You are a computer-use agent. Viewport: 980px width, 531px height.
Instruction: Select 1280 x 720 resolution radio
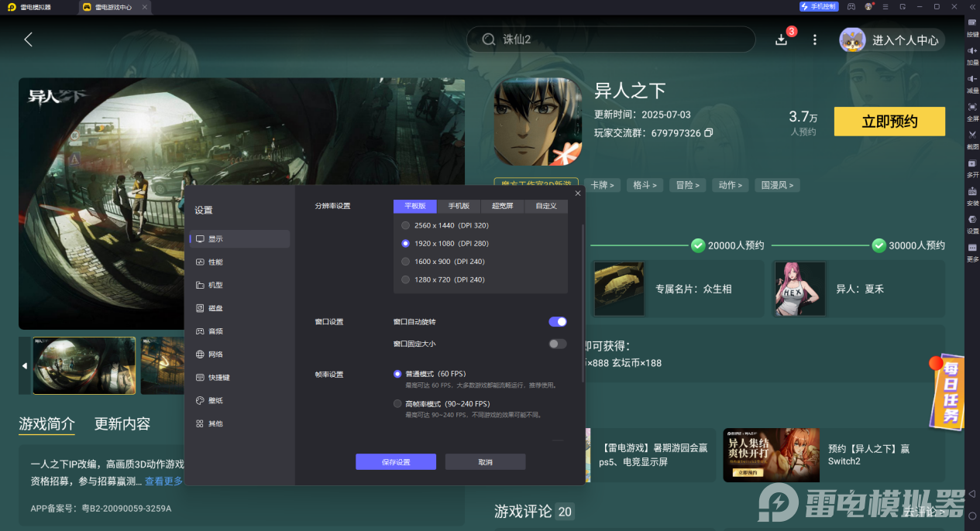pos(405,279)
